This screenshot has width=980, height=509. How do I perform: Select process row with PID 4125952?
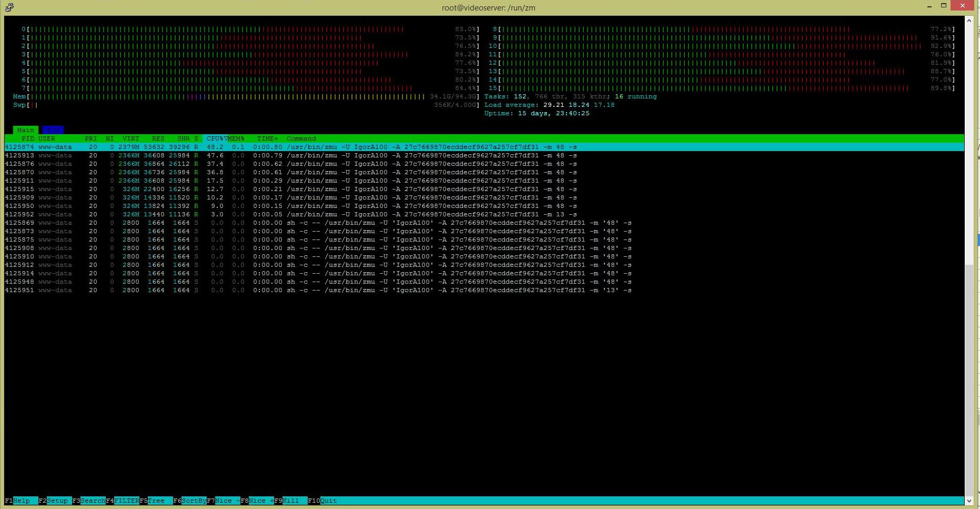click(484, 214)
